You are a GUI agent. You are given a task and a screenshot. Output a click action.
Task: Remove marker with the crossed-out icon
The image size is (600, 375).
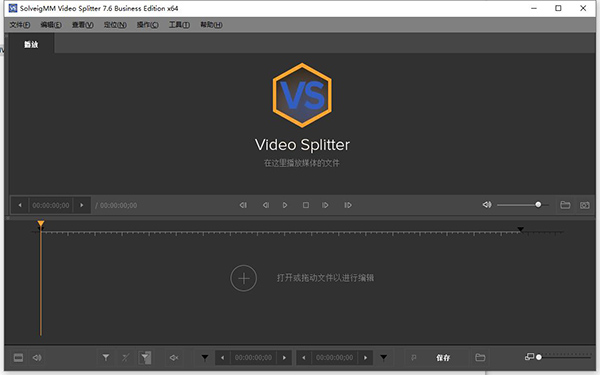point(126,358)
